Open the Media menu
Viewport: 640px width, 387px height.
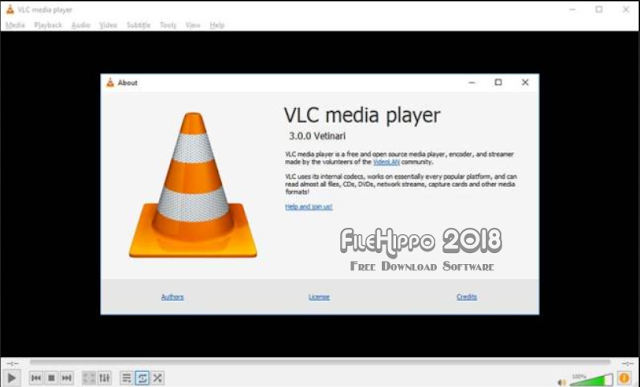pos(15,25)
